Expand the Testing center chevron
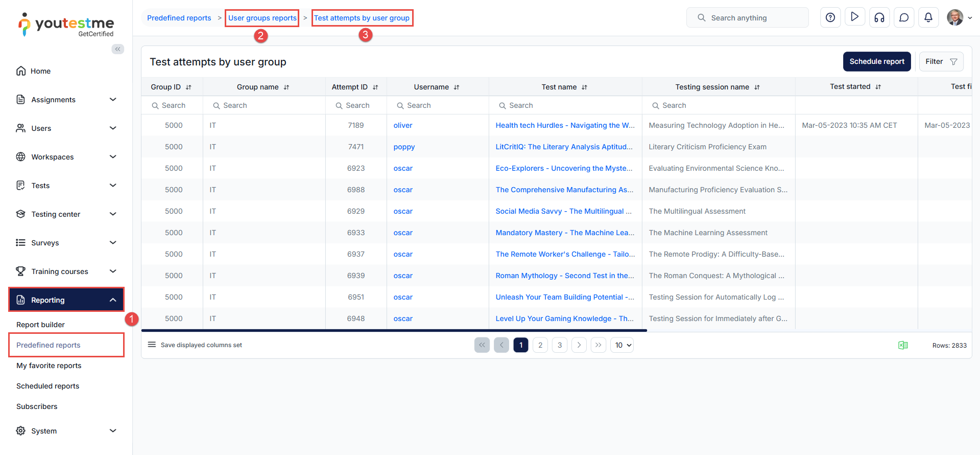 [113, 214]
